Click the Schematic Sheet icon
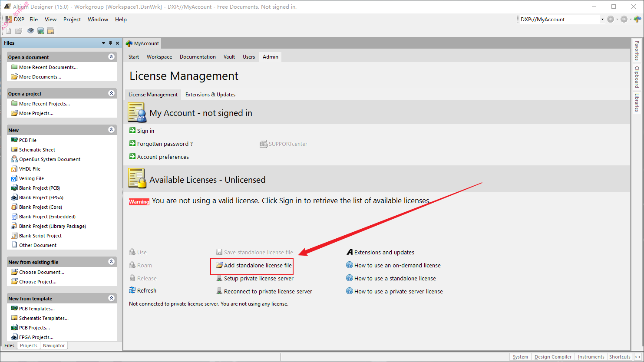Image resolution: width=644 pixels, height=362 pixels. 14,150
